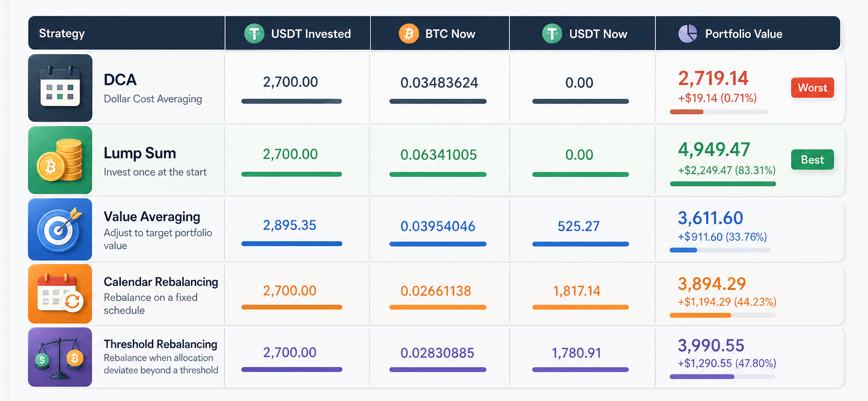
Task: Click the Value Averaging USDT Invested value 2,895.35
Action: click(289, 226)
